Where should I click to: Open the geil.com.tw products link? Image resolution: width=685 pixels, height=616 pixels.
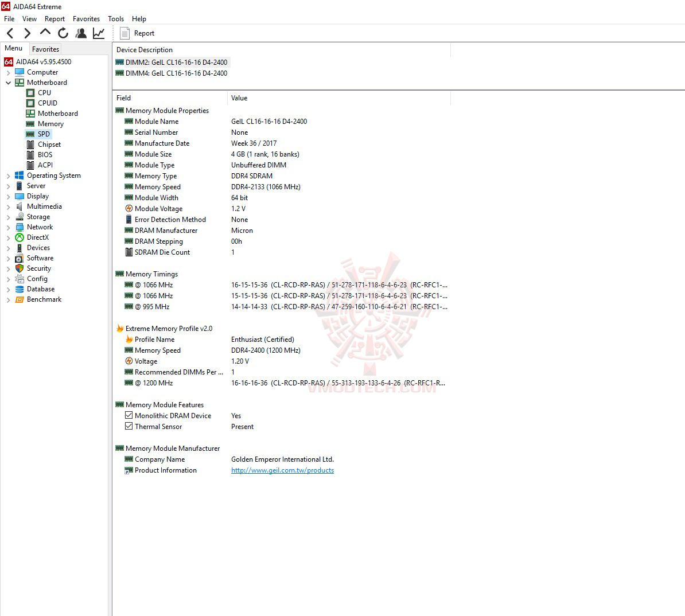(282, 470)
